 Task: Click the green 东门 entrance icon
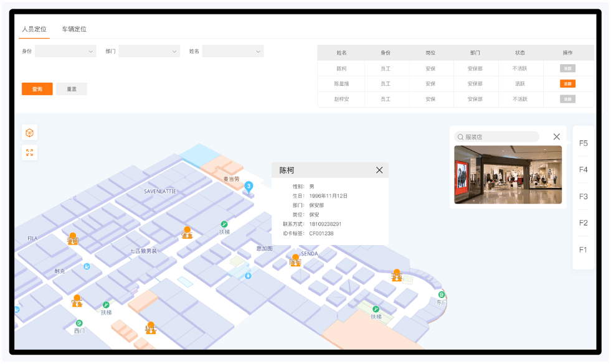click(x=442, y=295)
